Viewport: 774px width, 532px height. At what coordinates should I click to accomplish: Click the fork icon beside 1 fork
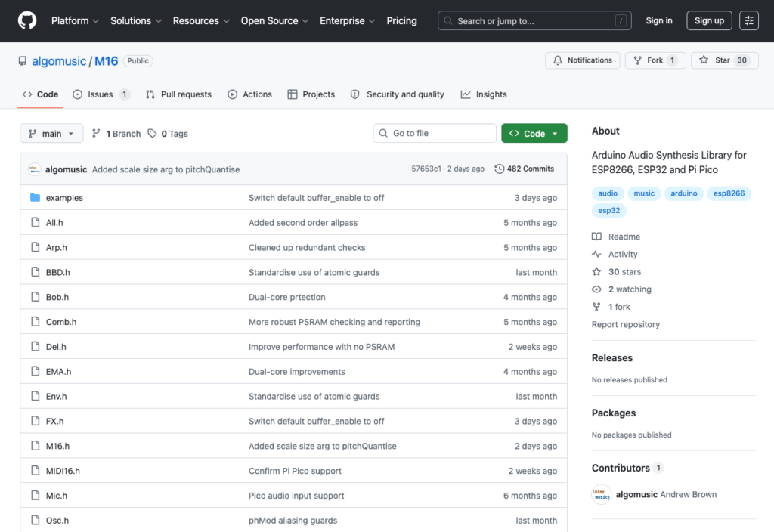pyautogui.click(x=597, y=307)
